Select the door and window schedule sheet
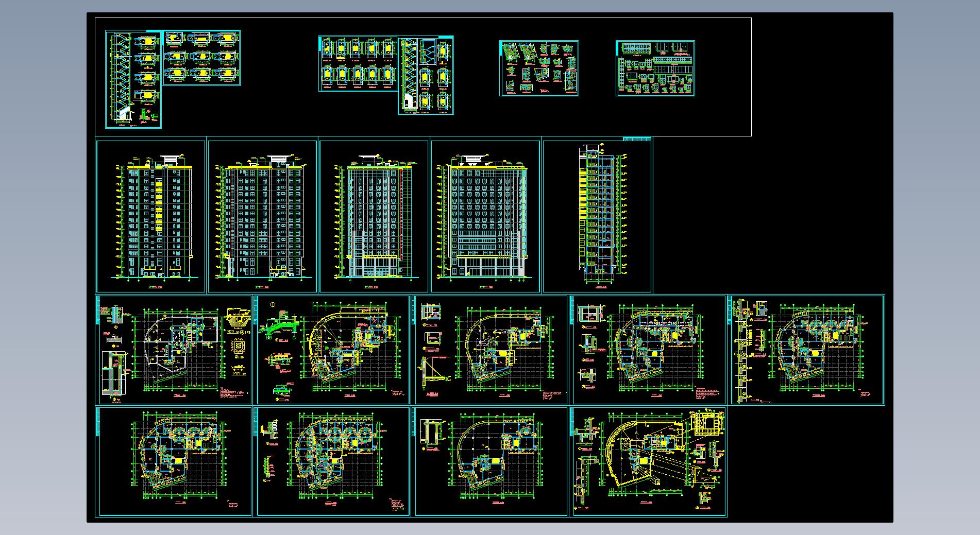The width and height of the screenshot is (980, 535). click(x=655, y=68)
